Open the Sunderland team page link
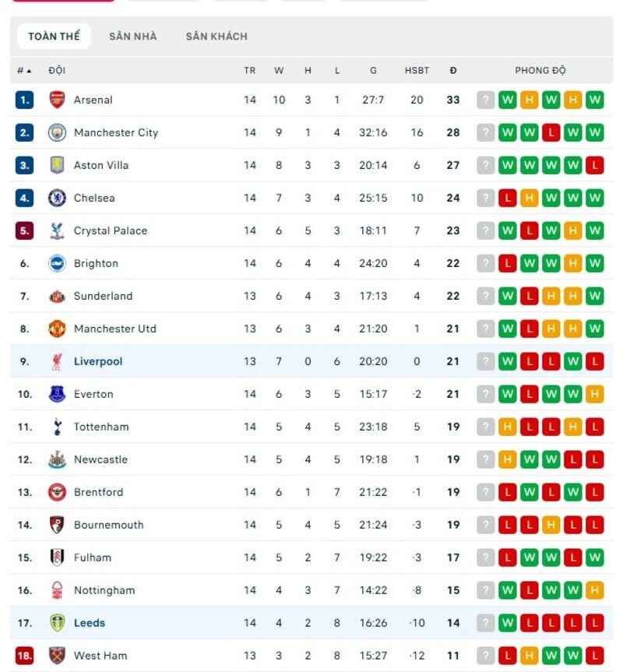This screenshot has height=672, width=623. [104, 296]
